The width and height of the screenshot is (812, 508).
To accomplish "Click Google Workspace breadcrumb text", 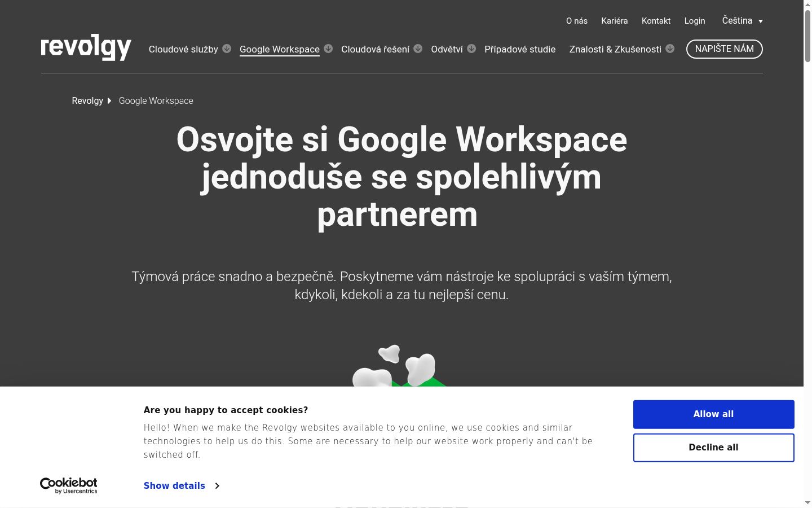I will tap(156, 100).
